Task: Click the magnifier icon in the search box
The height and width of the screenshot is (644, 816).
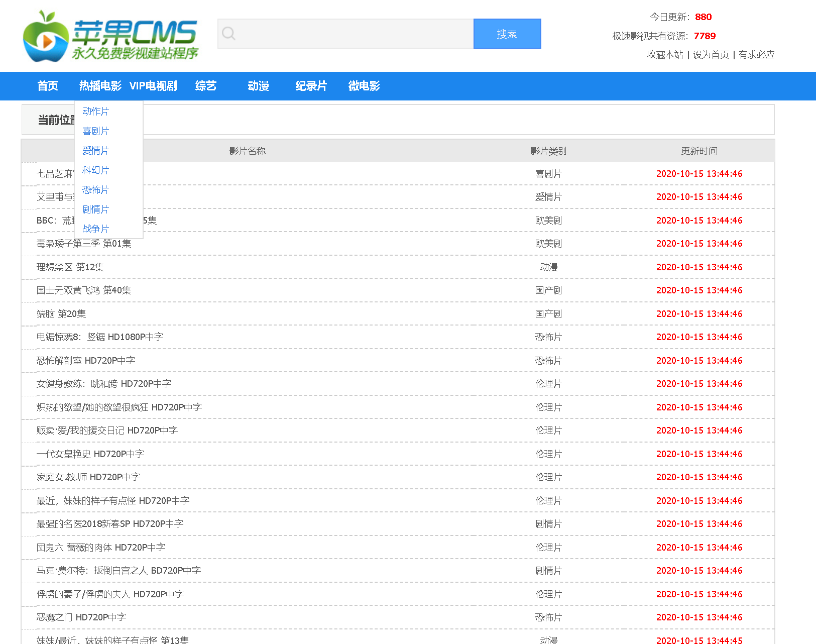Action: (x=229, y=33)
